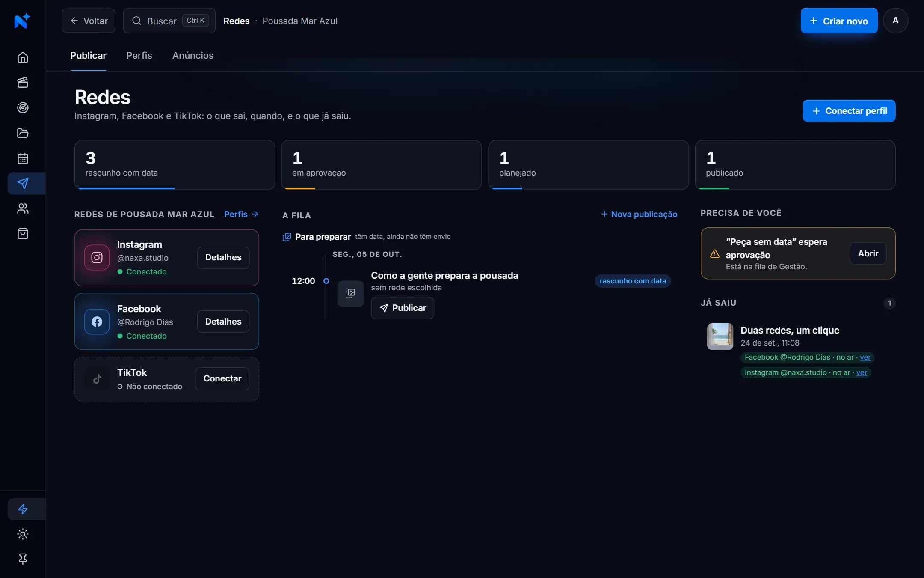This screenshot has width=924, height=578.
Task: Click the lightning bolt icon in sidebar
Action: pos(23,509)
